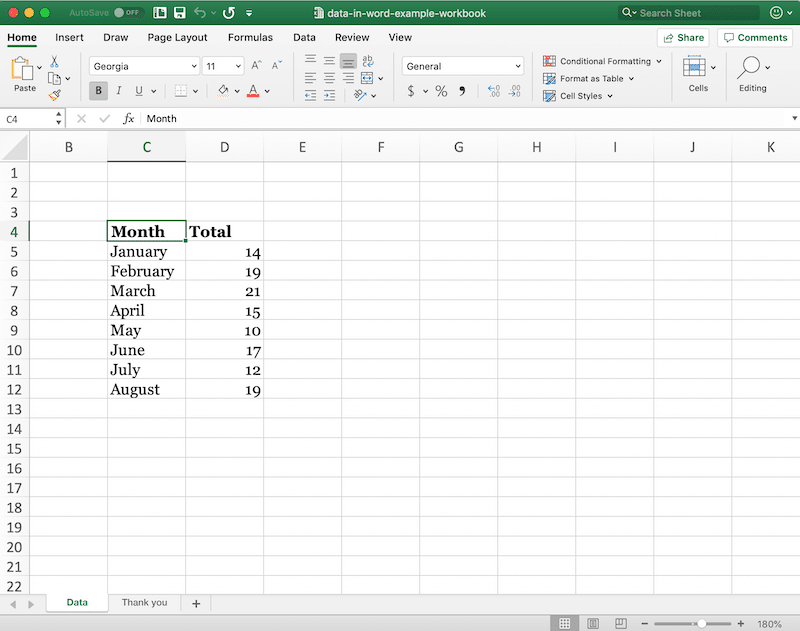
Task: Click the Share button
Action: pos(682,36)
